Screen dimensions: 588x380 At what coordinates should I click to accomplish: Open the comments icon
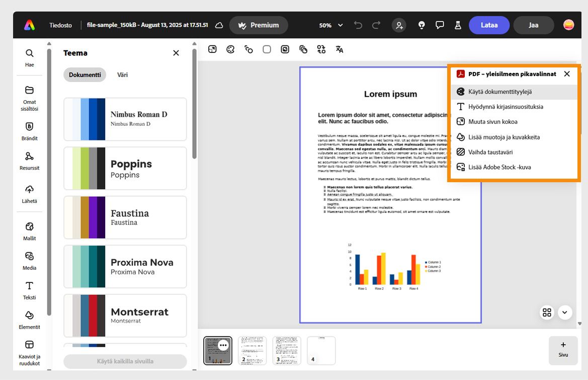point(440,25)
